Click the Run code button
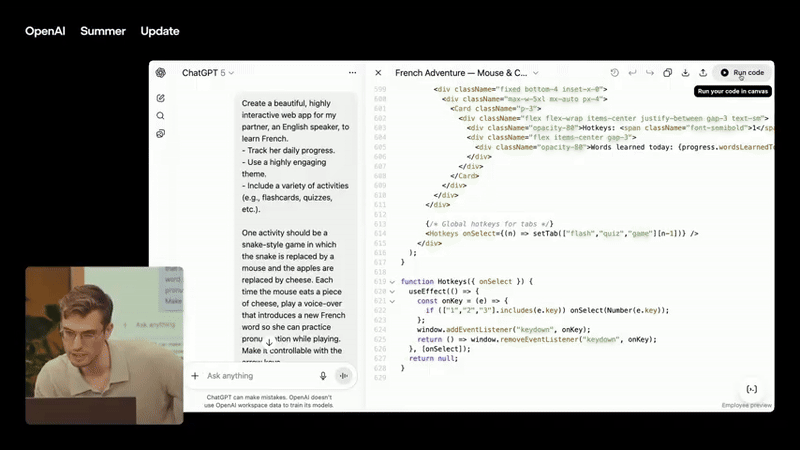This screenshot has width=800, height=450. (742, 73)
